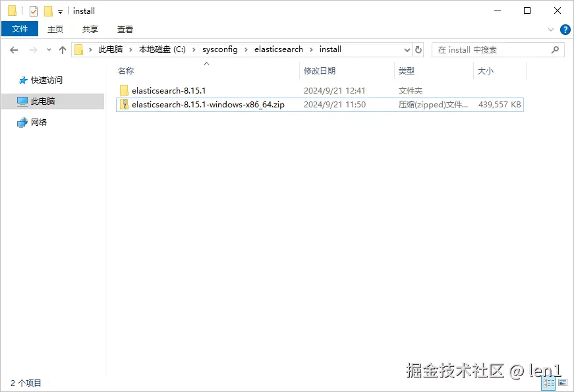This screenshot has width=574, height=392.
Task: Expand the chevron after elasticsearch breadcrumb
Action: pyautogui.click(x=311, y=50)
